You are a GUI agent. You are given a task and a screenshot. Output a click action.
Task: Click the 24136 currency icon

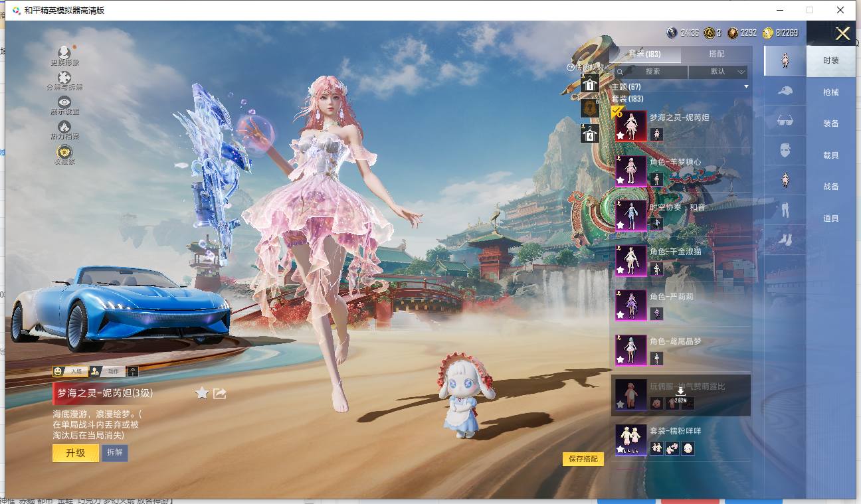click(x=672, y=33)
